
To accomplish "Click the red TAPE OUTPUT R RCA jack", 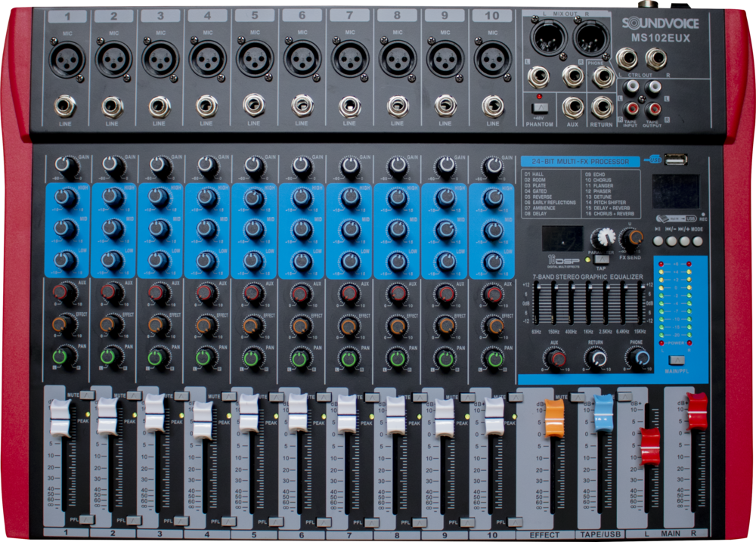I will point(653,109).
